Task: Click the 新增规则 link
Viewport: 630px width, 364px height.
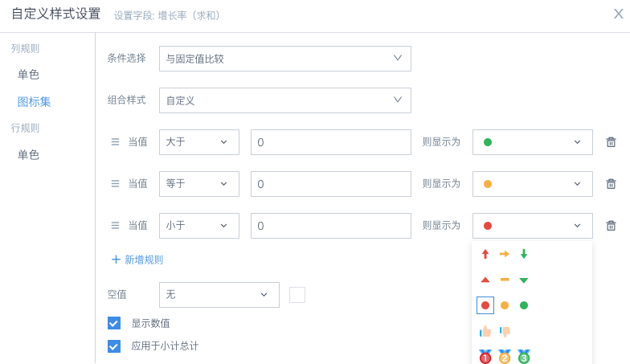Action: pos(137,260)
